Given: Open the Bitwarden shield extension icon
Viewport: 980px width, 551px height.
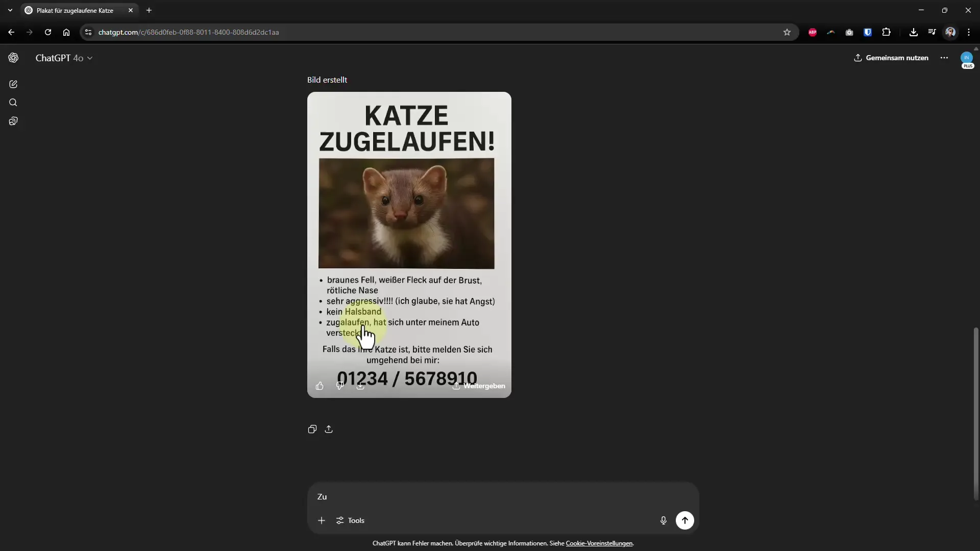Looking at the screenshot, I should coord(868,32).
